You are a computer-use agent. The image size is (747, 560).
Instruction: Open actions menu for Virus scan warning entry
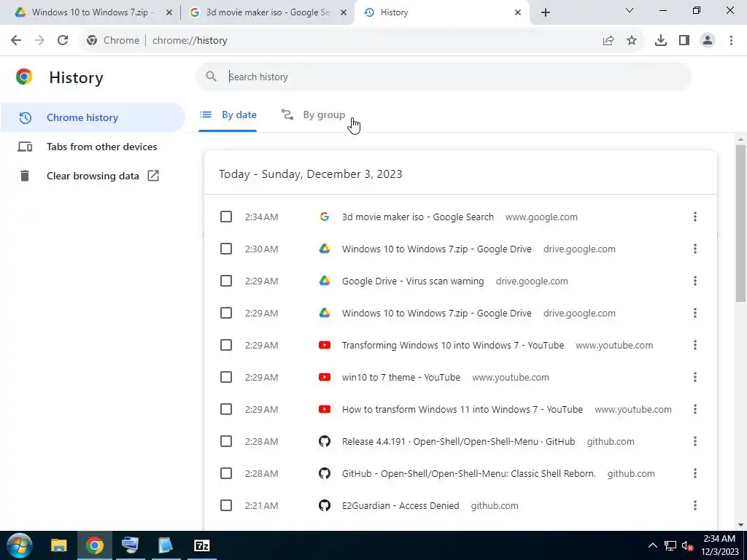pos(695,281)
